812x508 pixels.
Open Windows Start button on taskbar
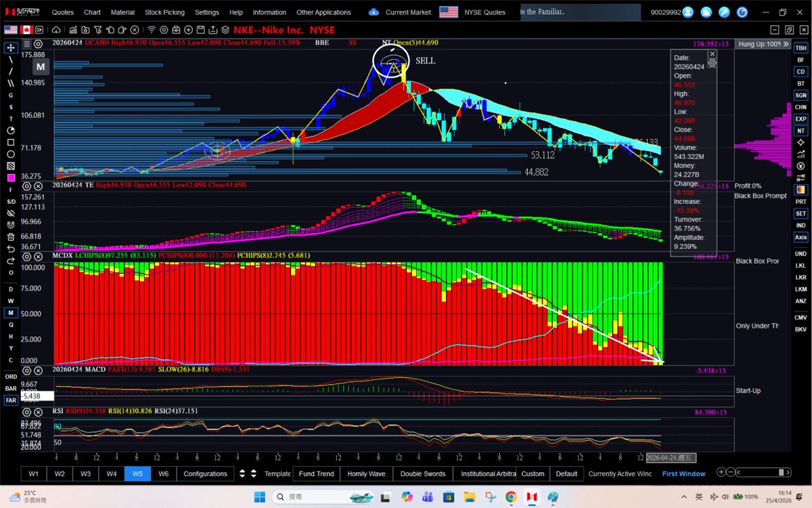point(259,496)
